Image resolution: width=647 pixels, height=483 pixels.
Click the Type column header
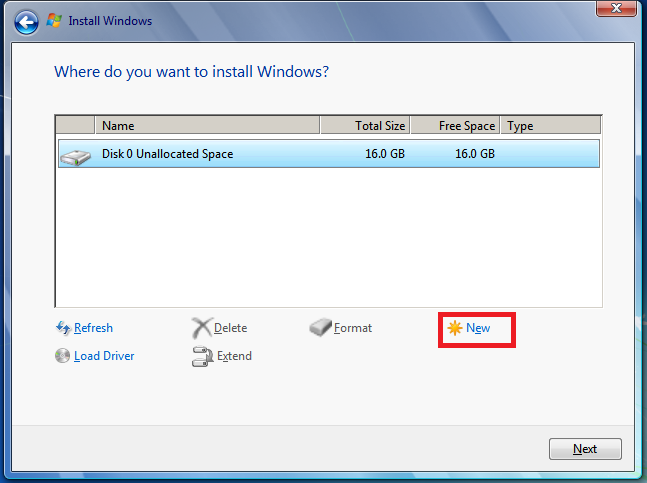click(551, 125)
